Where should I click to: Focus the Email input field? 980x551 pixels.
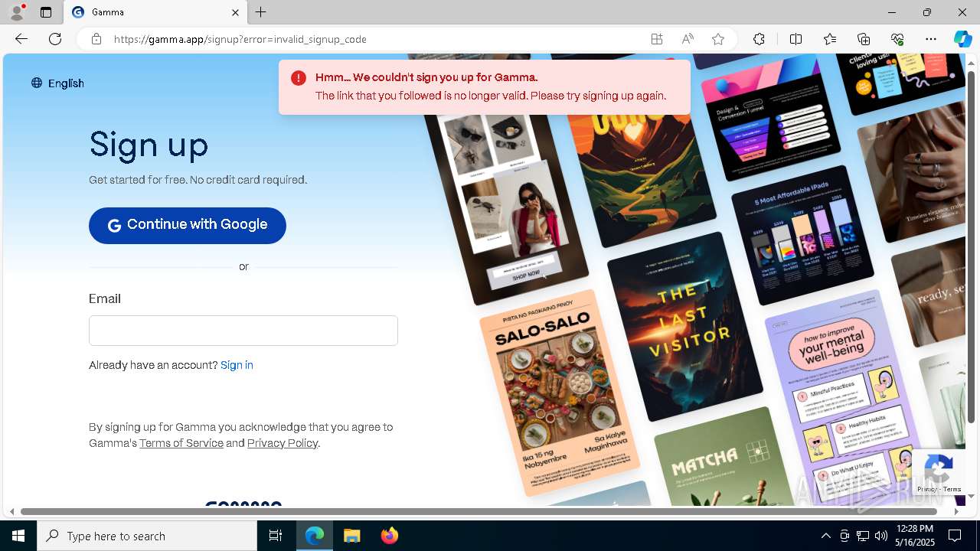click(243, 331)
